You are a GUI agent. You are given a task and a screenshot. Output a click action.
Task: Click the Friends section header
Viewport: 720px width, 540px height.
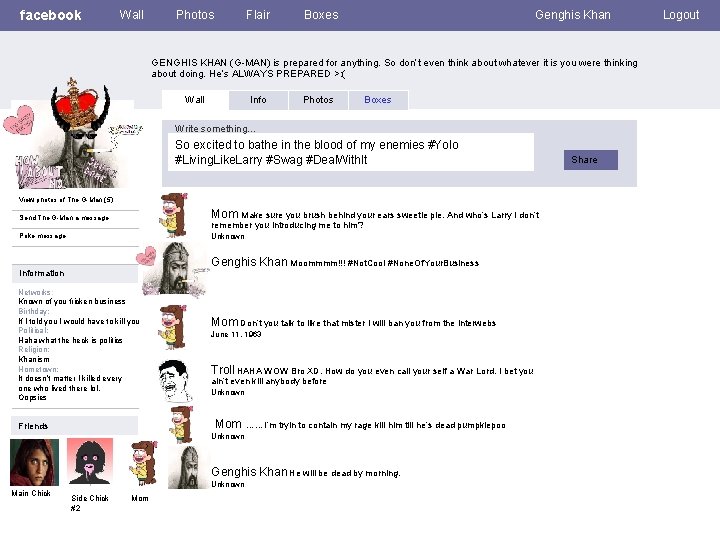click(x=74, y=426)
